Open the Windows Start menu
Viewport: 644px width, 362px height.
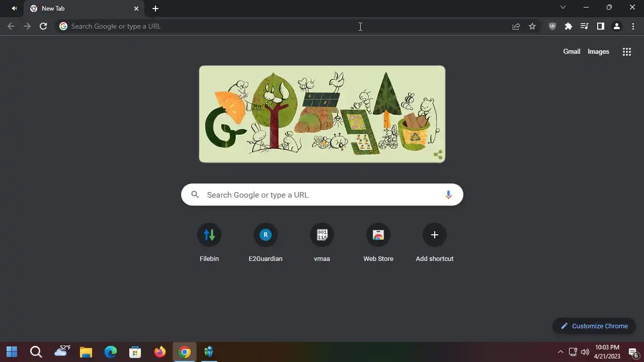coord(12,351)
